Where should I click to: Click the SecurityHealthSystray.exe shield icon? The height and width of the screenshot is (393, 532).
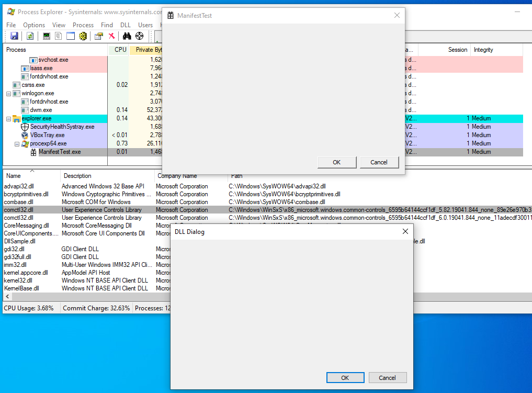click(25, 127)
